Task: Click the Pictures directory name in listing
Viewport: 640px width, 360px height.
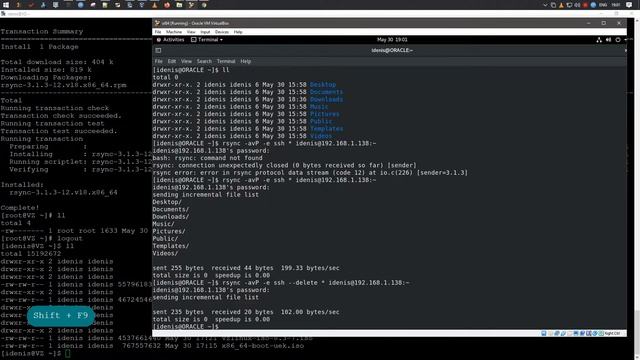Action: click(x=325, y=114)
